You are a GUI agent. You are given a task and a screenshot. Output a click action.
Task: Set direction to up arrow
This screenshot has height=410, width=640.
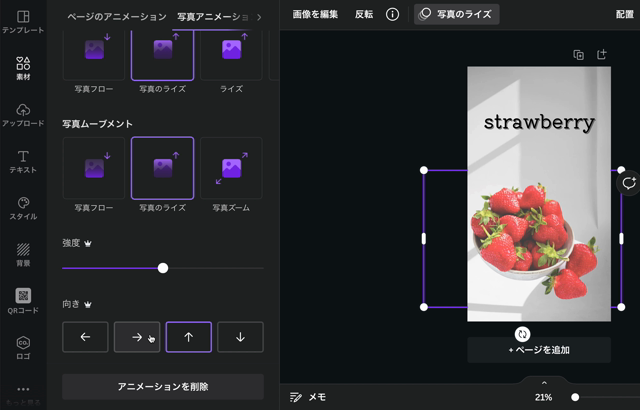[x=189, y=337]
